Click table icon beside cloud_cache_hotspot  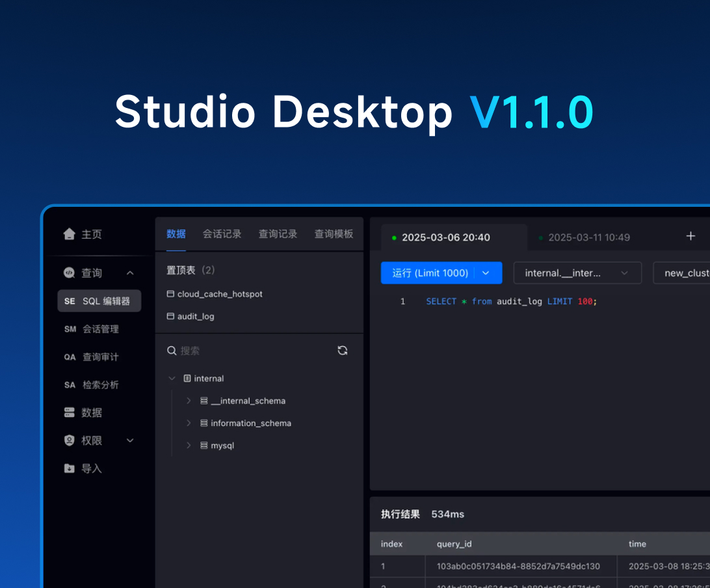click(170, 294)
